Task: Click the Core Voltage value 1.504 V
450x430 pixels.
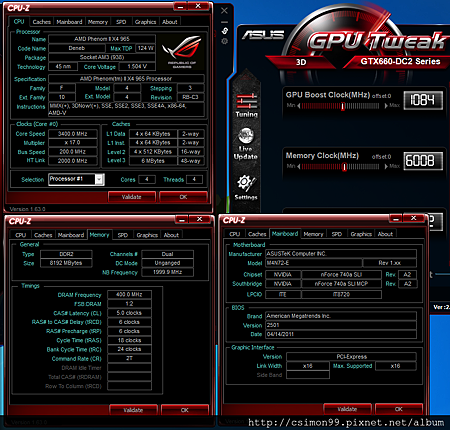Action: (x=137, y=67)
